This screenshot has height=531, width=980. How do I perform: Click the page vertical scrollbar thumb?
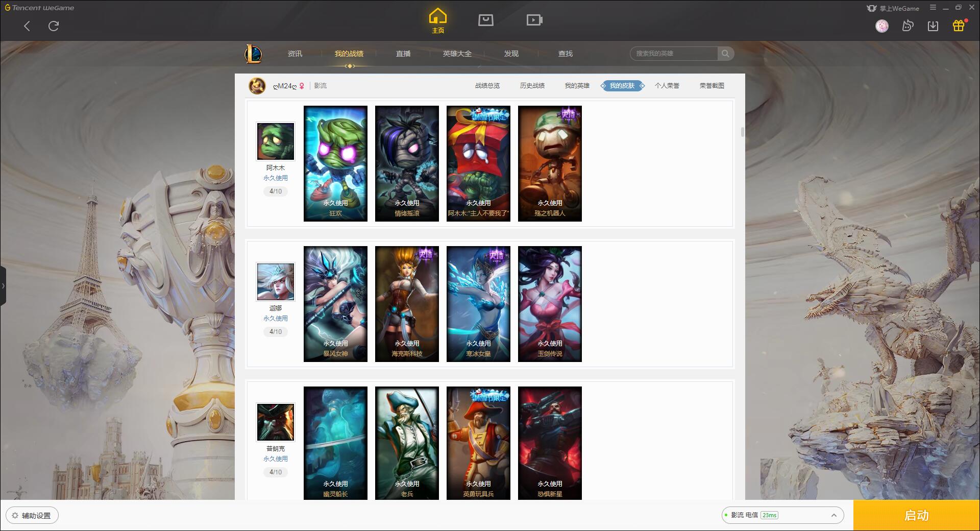tap(742, 132)
